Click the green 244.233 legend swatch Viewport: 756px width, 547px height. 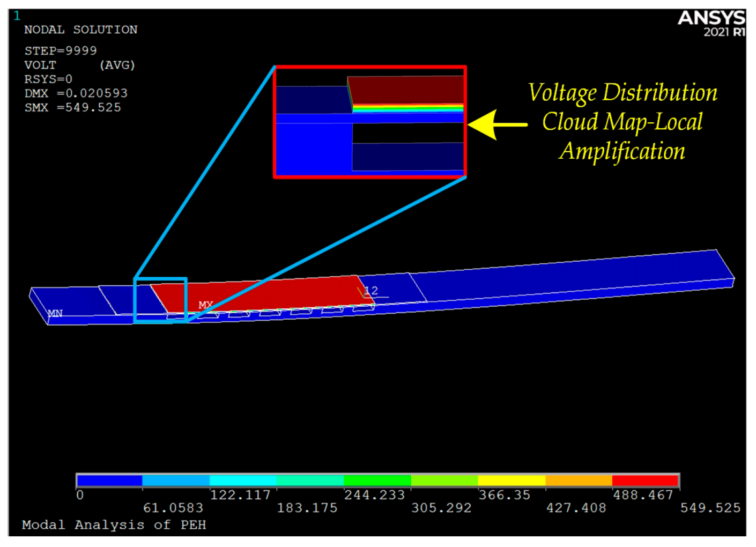tap(377, 481)
